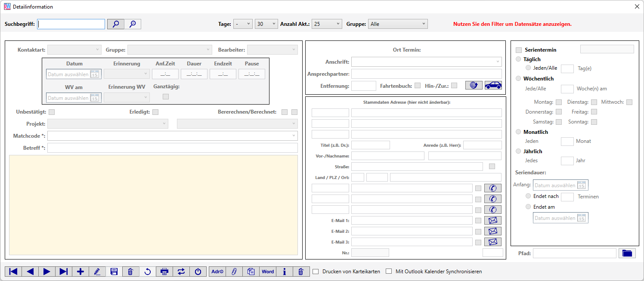The image size is (644, 281).
Task: Click the info icon
Action: click(285, 272)
